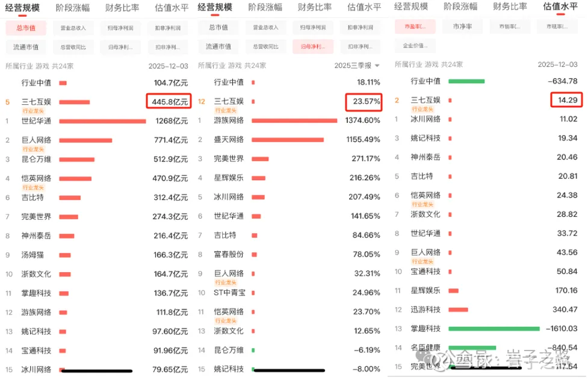588x380 pixels.
Task: Select 营业总收入 chip in the 总市值 panel
Action: coord(73,28)
